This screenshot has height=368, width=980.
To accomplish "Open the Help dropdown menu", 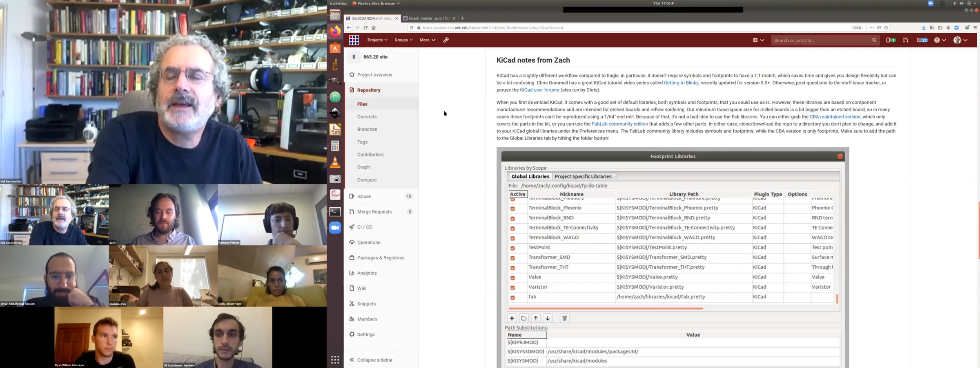I will pos(940,40).
